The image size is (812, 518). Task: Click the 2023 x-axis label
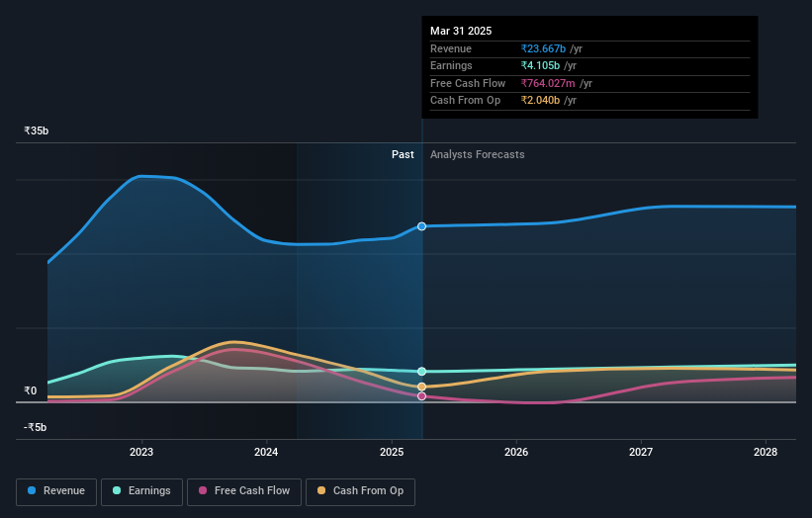tap(141, 452)
